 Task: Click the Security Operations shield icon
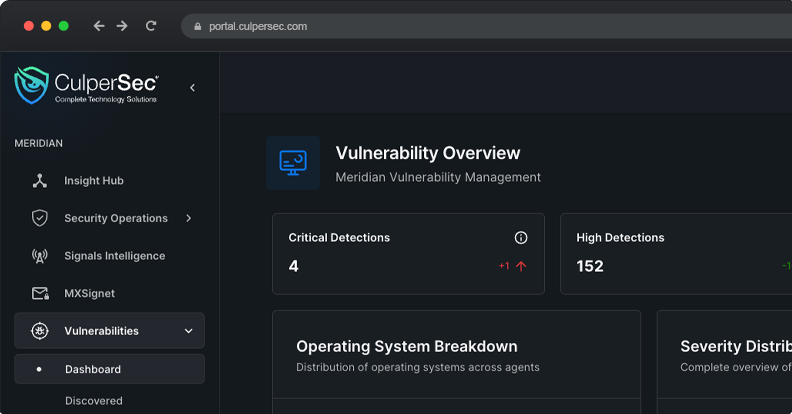pyautogui.click(x=40, y=218)
